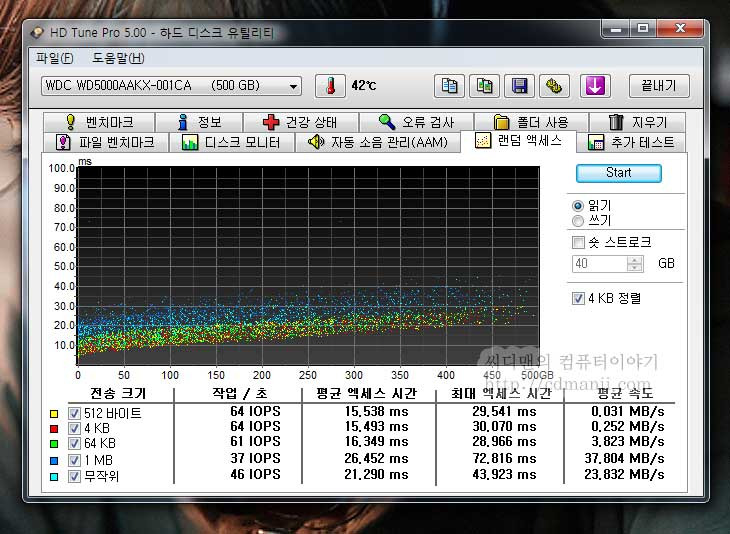Viewport: 730px width, 534px height.
Task: Click the random access scatter graph
Action: [x=308, y=265]
